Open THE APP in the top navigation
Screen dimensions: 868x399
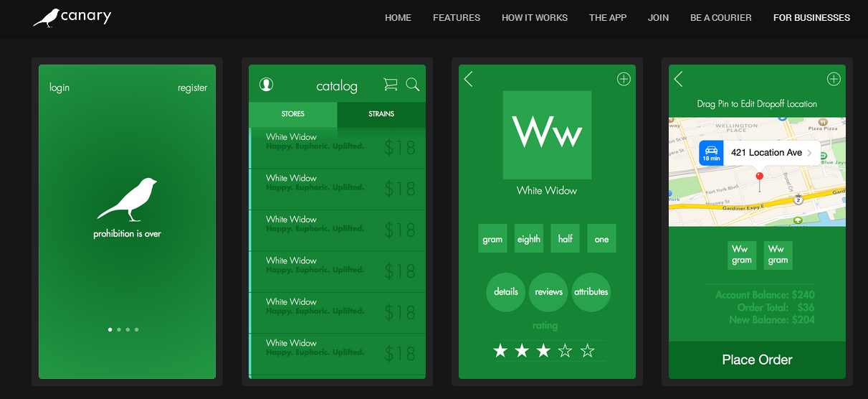point(608,17)
